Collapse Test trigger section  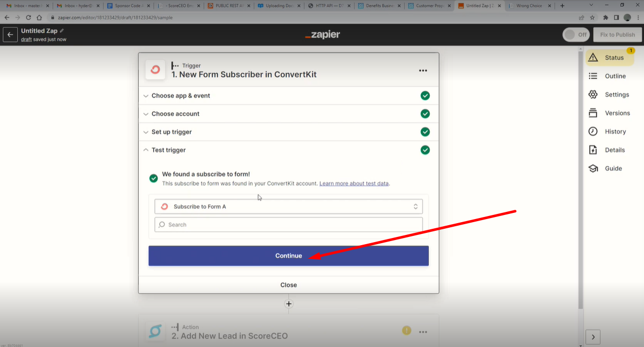(288, 150)
